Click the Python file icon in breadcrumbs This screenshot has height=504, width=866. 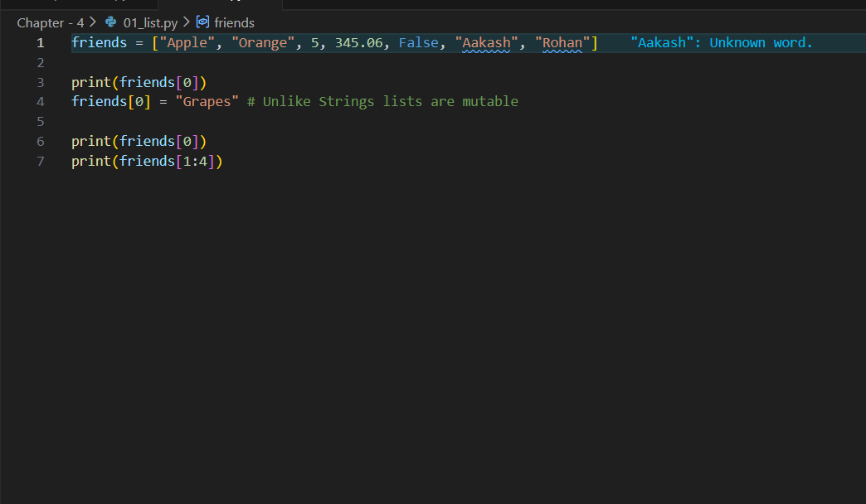pyautogui.click(x=110, y=22)
